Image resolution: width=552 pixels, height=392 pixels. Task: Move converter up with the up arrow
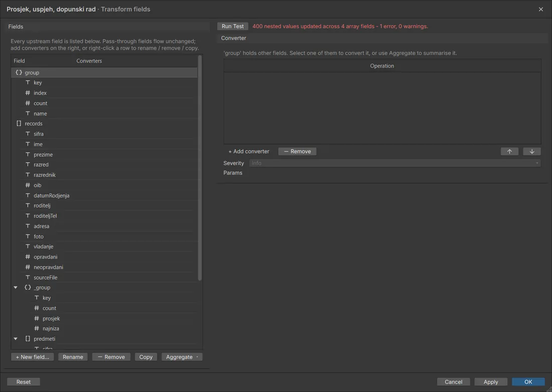click(x=509, y=152)
